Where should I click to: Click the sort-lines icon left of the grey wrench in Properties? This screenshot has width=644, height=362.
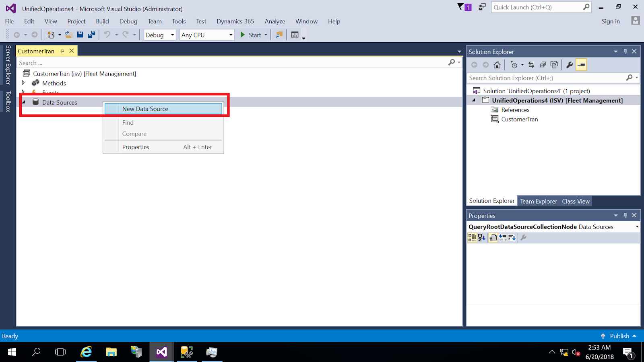coord(512,238)
